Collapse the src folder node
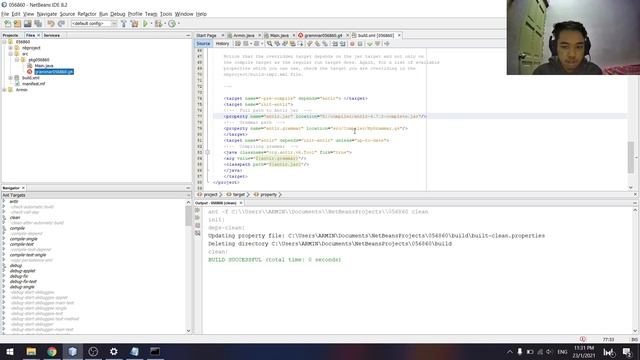The image size is (640, 360). point(11,54)
